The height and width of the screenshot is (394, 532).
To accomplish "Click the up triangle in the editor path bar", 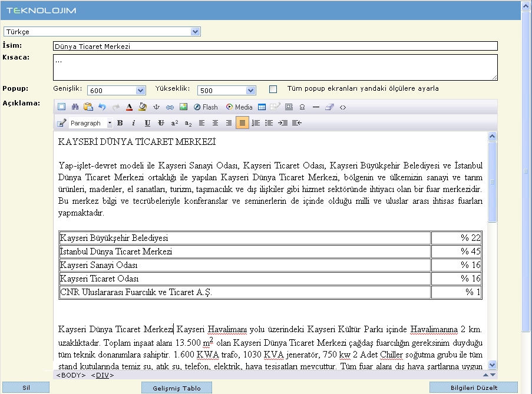I will tap(485, 375).
